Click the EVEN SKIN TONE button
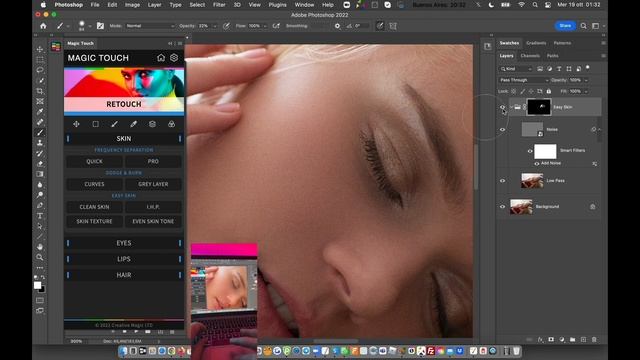The height and width of the screenshot is (360, 640). [153, 221]
